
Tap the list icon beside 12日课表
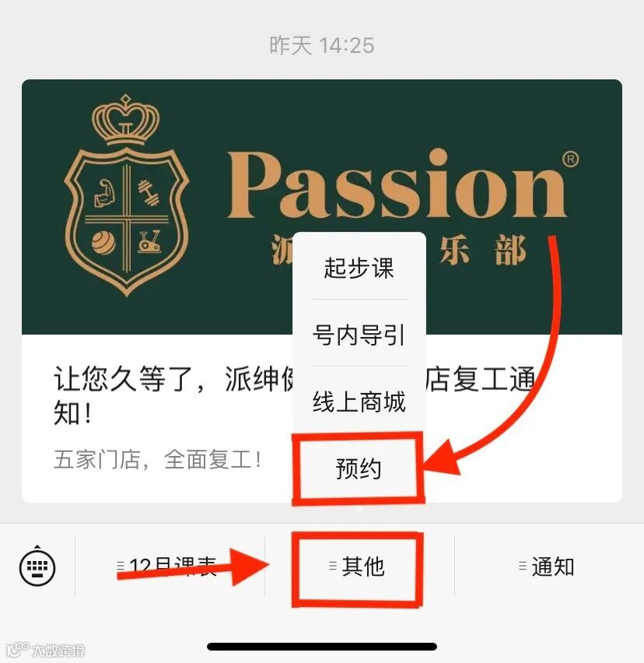[121, 565]
